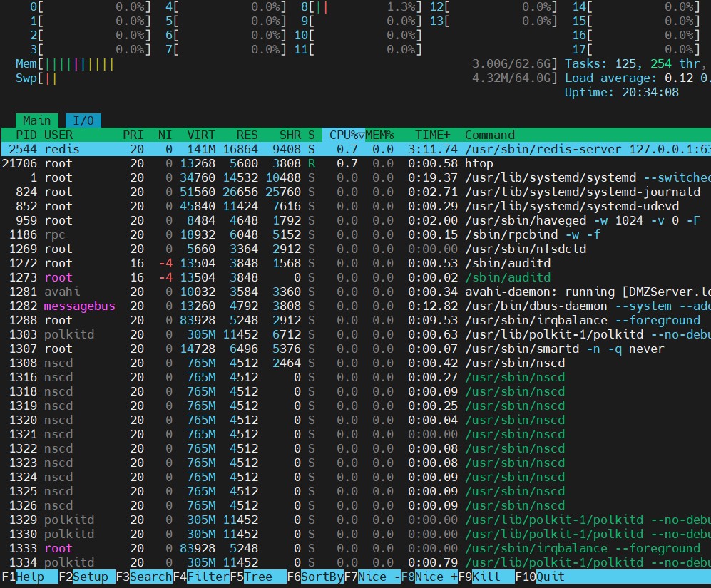
Task: Click the CPU 8 meter showing 1.3%
Action: 362,7
